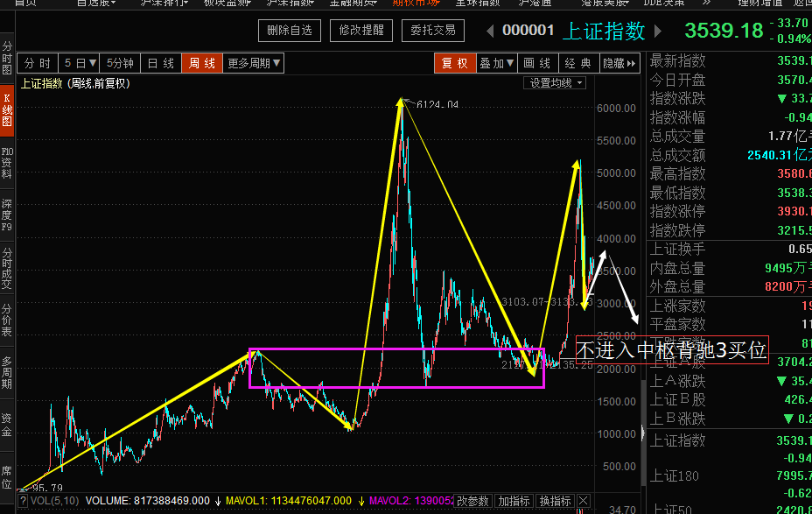Select the 周线 weekly period tab
This screenshot has width=812, height=514.
point(202,63)
